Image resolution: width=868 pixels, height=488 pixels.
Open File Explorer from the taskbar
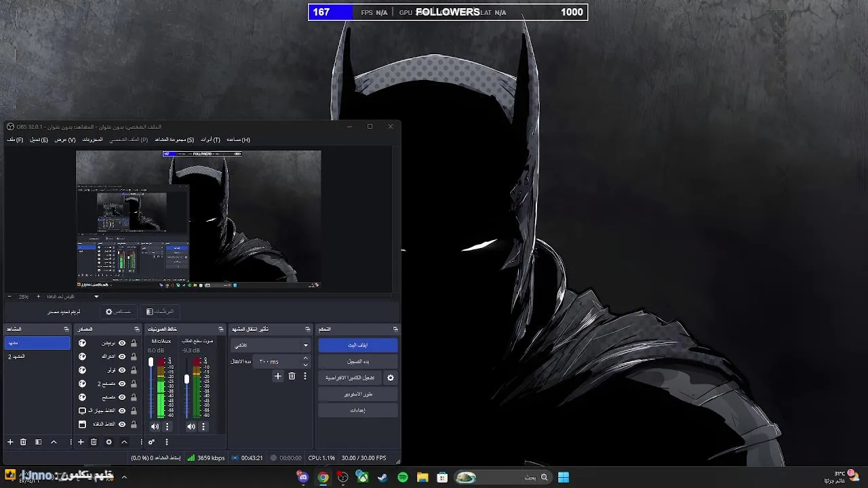pos(422,477)
